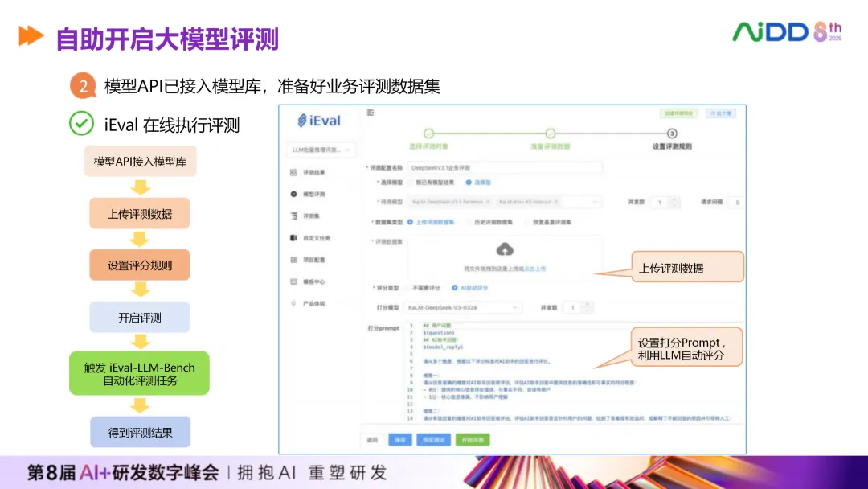Decrease 并发数 next to 打分模型
Viewport: 868px width, 489px height.
pos(588,310)
